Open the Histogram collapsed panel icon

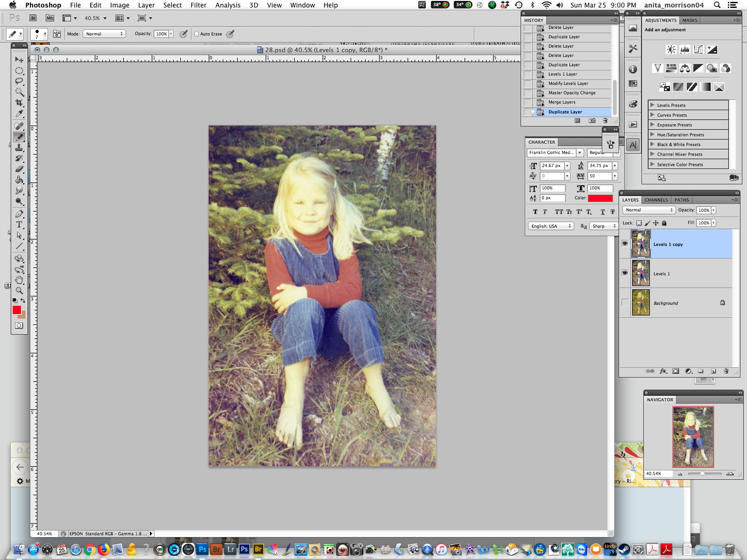(633, 28)
